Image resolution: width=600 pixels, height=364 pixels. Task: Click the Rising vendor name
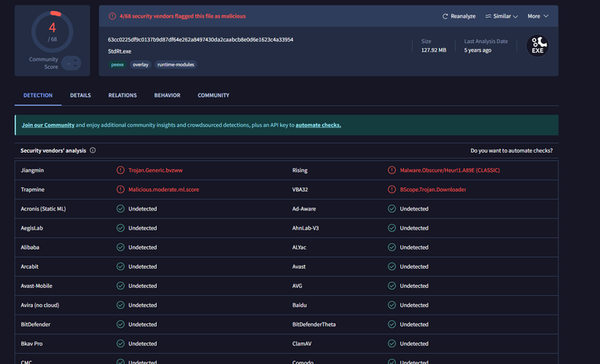tap(300, 170)
